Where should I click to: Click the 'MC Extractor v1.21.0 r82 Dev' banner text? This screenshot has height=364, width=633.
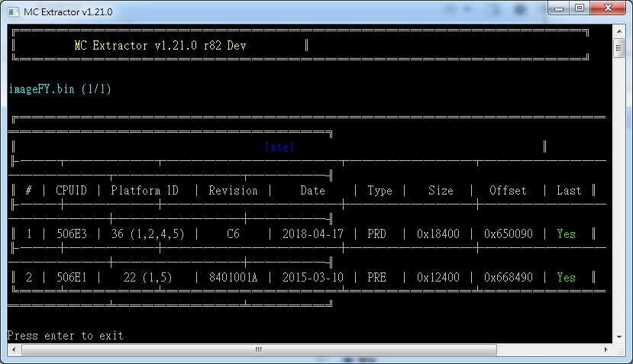160,45
